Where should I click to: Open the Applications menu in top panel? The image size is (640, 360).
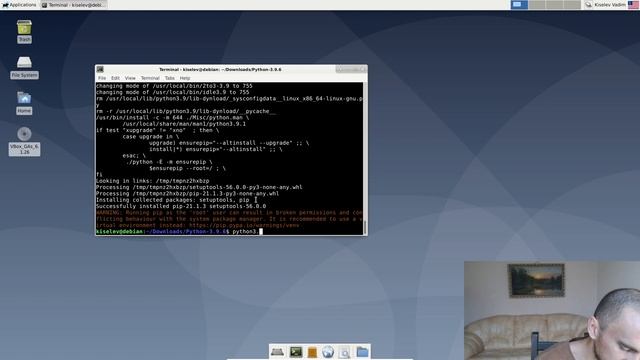pos(19,4)
